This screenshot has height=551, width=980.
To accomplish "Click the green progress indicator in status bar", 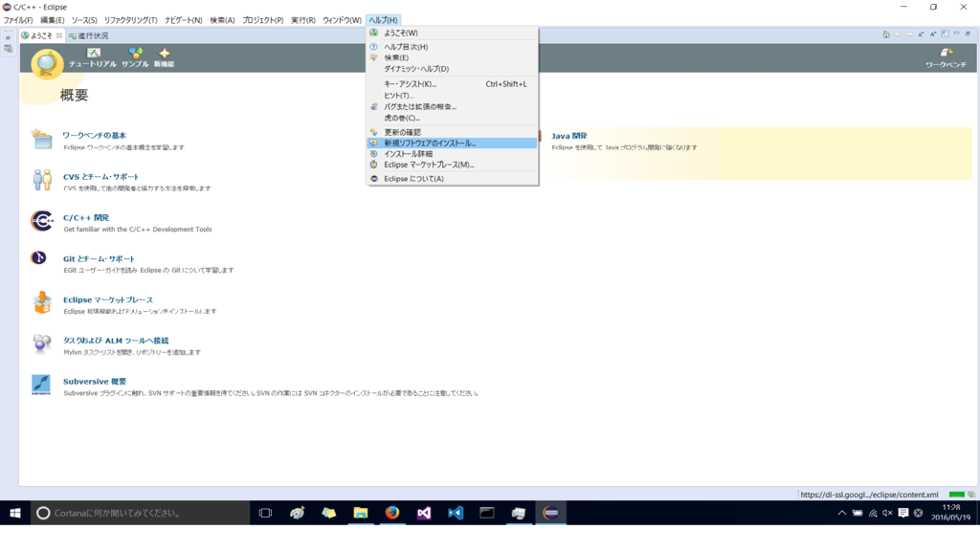I will pos(956,495).
